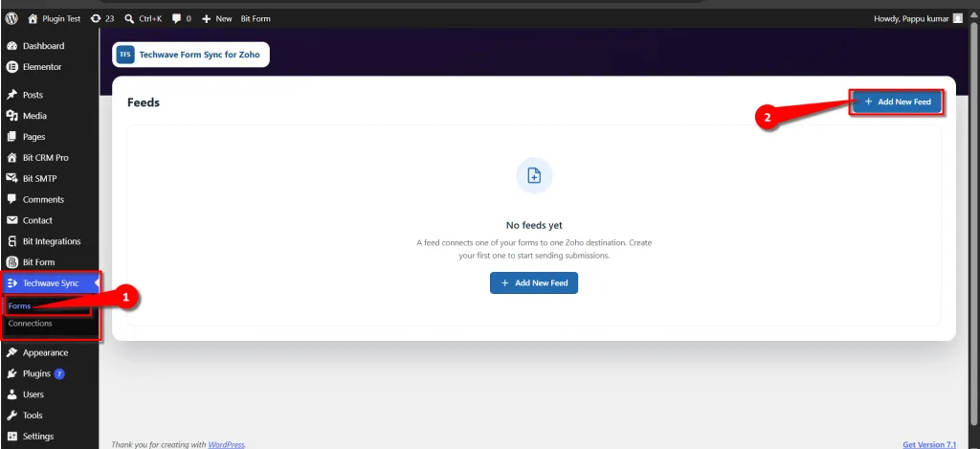Open the Forms submenu item
This screenshot has height=449, width=980.
19,306
